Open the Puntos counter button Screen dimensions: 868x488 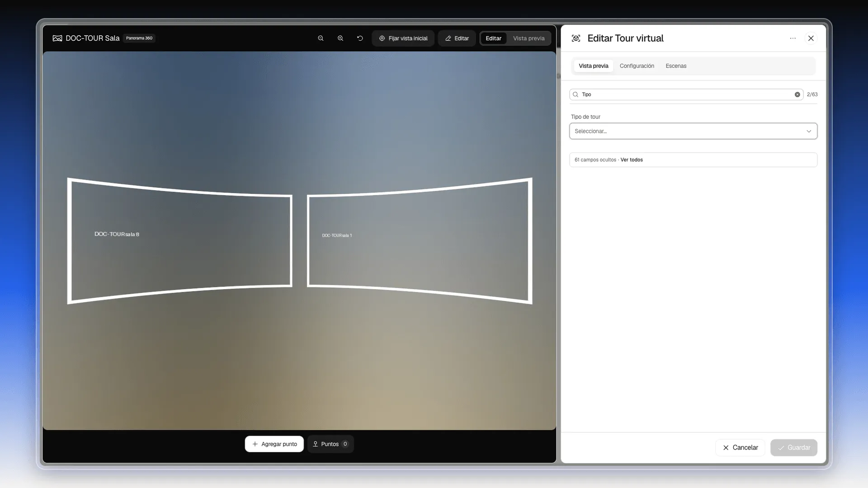click(330, 444)
